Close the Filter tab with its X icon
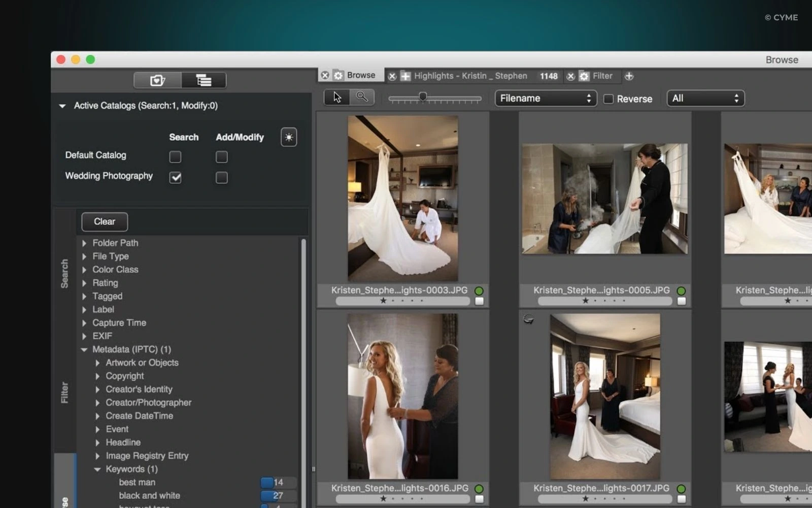 pyautogui.click(x=571, y=76)
